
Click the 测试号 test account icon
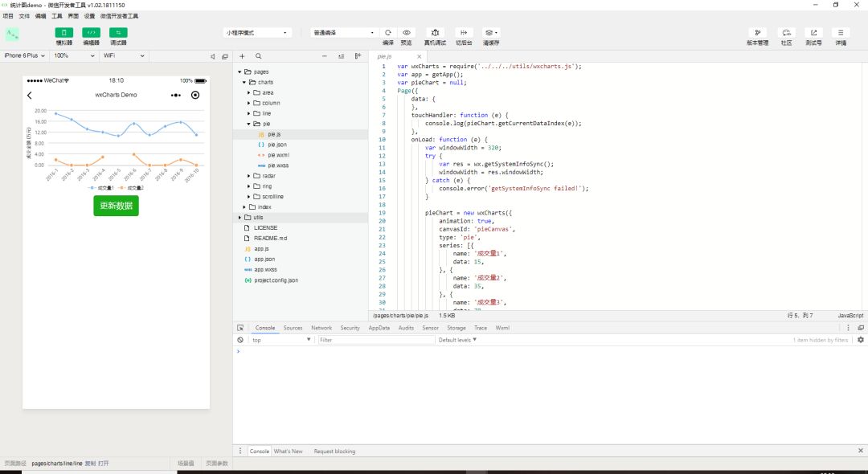pos(813,33)
